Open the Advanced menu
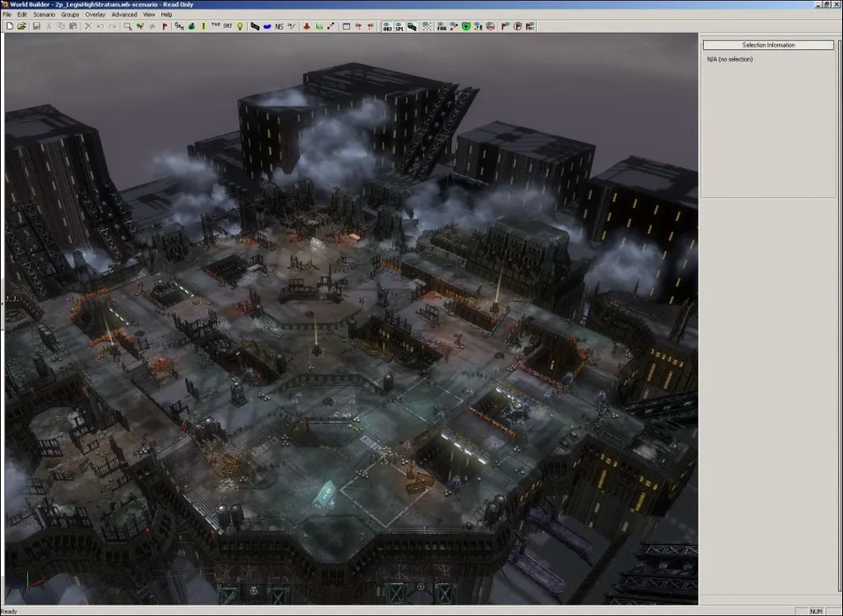 click(x=124, y=14)
